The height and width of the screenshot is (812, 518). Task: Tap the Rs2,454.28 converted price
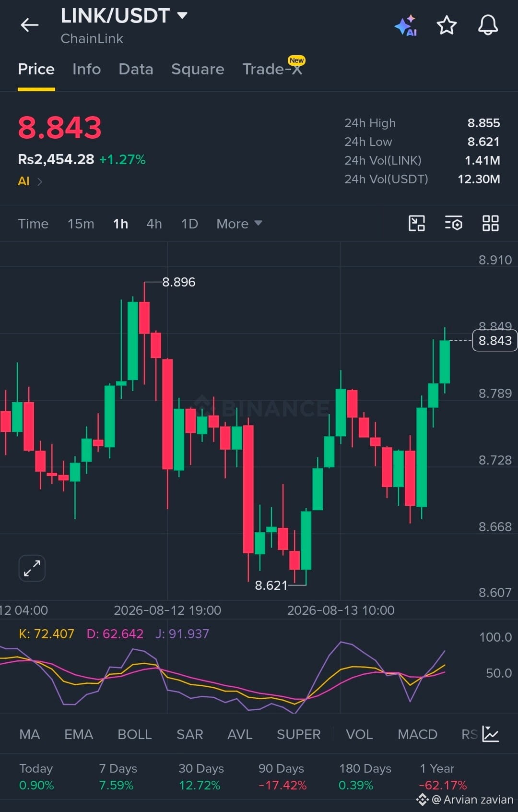coord(56,159)
